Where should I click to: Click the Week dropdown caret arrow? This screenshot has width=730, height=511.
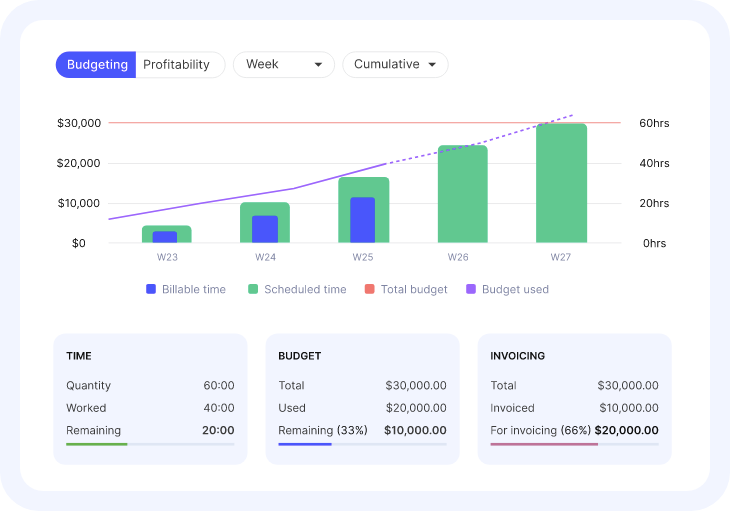318,65
